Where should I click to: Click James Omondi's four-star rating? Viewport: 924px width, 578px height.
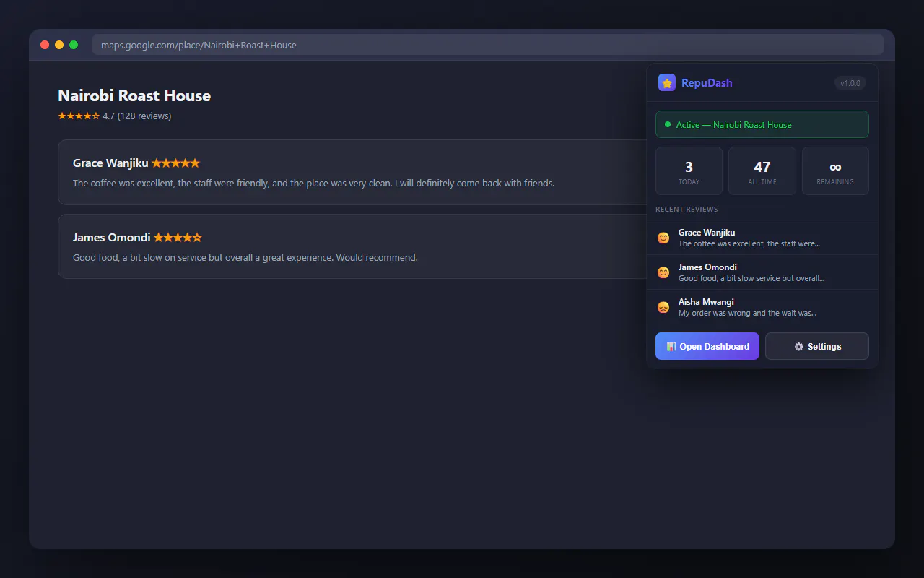178,238
